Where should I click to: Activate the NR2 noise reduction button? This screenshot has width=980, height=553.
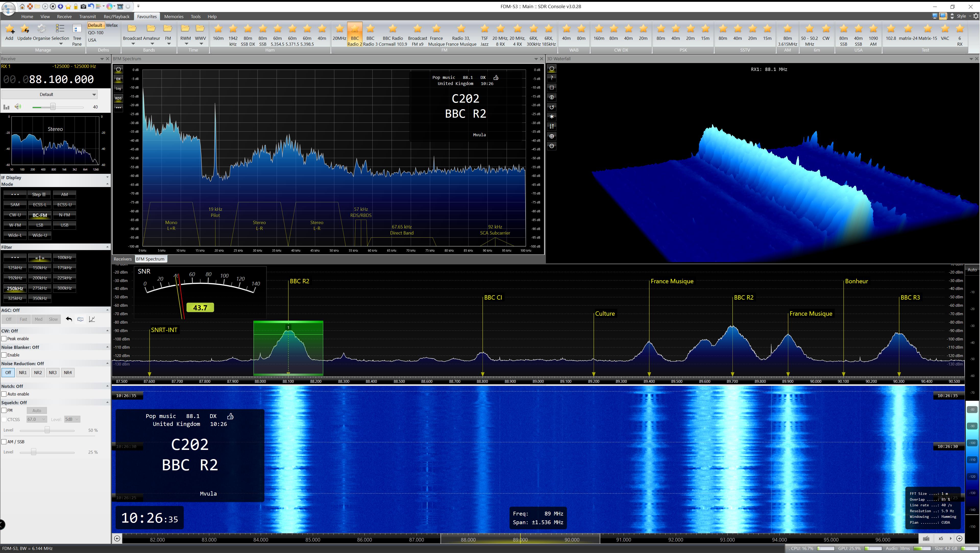[x=38, y=372]
